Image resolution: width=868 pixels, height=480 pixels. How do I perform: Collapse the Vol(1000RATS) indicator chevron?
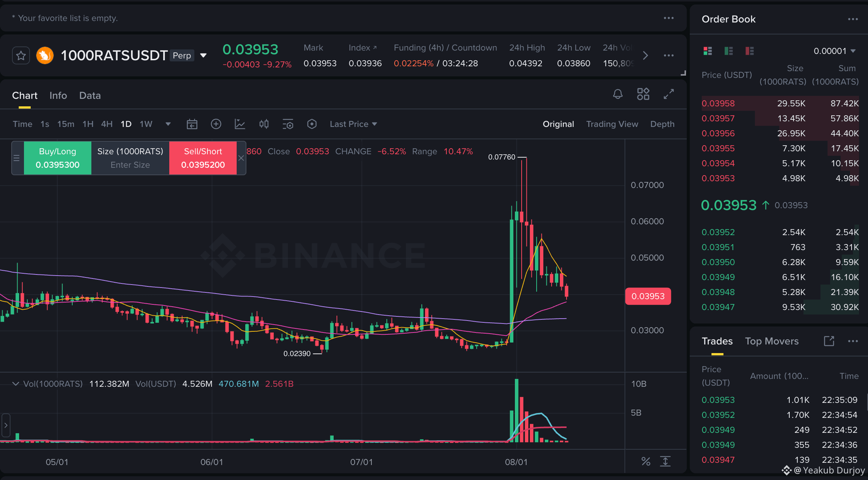coord(16,384)
